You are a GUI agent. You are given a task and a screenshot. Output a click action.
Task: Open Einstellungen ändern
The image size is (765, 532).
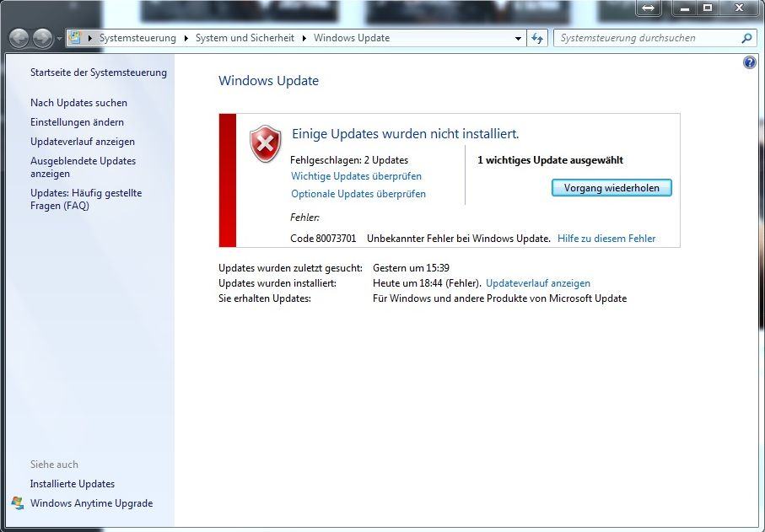77,122
